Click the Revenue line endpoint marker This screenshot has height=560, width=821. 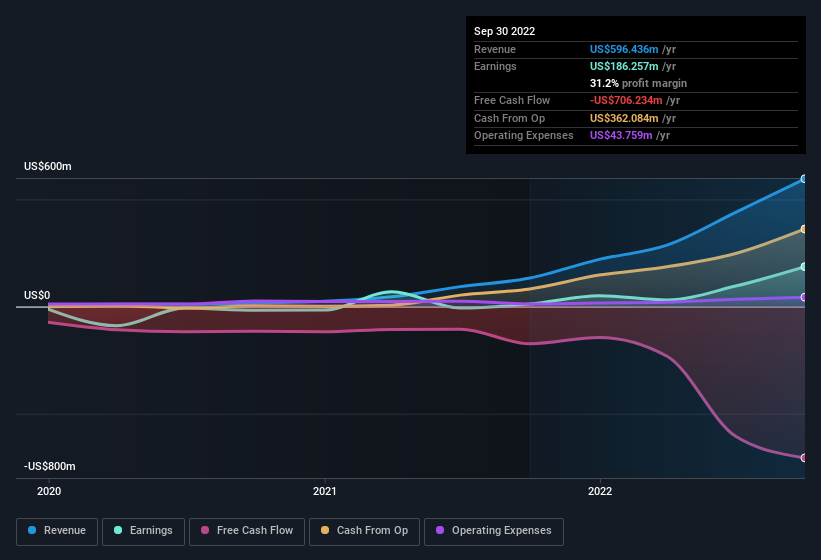[x=803, y=179]
